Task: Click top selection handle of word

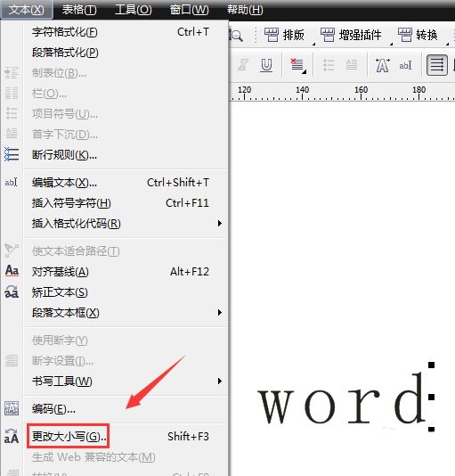Action: coord(431,365)
